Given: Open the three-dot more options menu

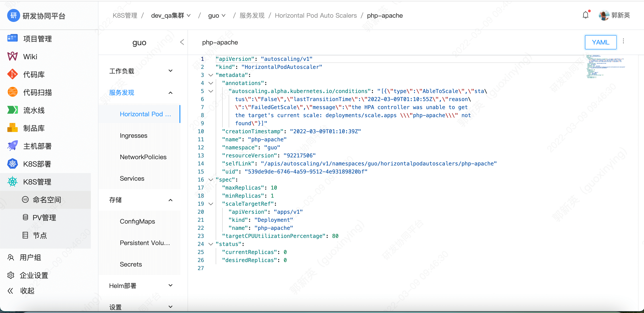Looking at the screenshot, I should coord(623,41).
